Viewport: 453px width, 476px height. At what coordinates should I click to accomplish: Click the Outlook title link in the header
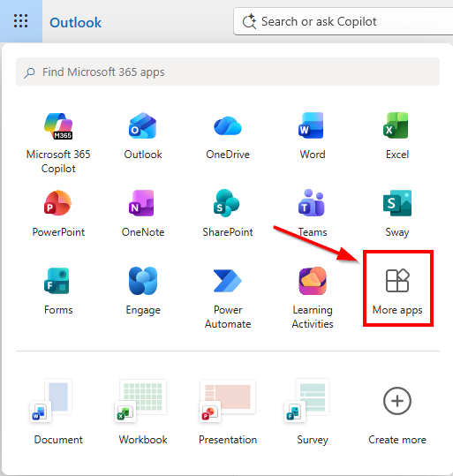click(76, 22)
